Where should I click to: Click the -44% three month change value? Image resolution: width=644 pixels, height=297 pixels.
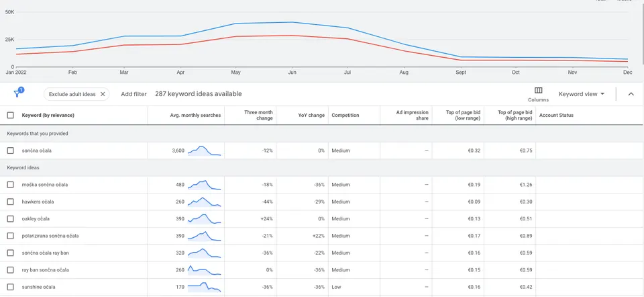[268, 202]
